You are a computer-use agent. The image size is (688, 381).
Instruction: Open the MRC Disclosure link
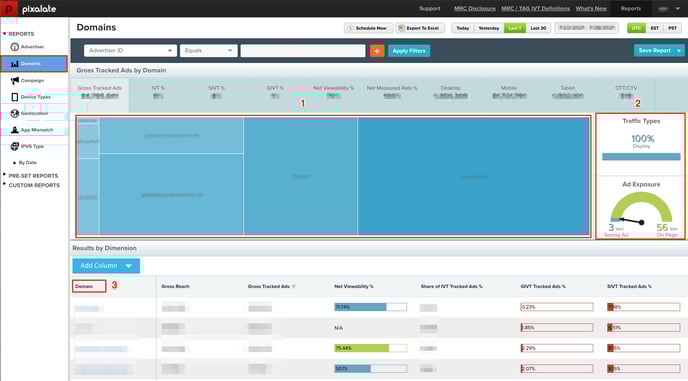tap(474, 8)
